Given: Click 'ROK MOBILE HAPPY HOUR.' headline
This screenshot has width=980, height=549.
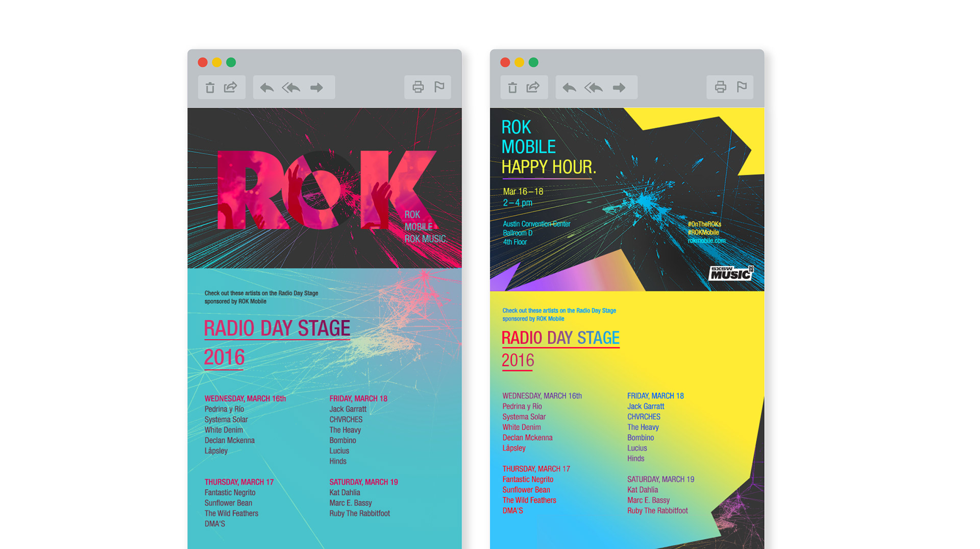Looking at the screenshot, I should pos(549,147).
